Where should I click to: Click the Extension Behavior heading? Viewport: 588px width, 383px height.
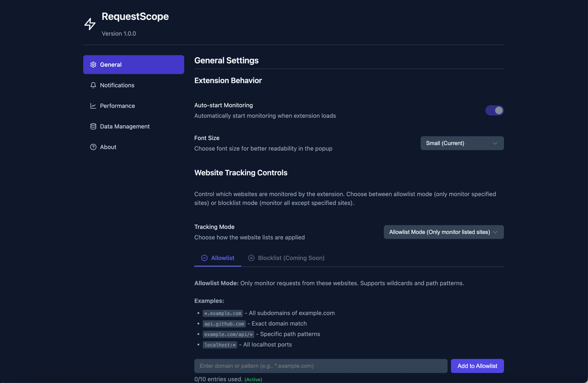coord(228,80)
